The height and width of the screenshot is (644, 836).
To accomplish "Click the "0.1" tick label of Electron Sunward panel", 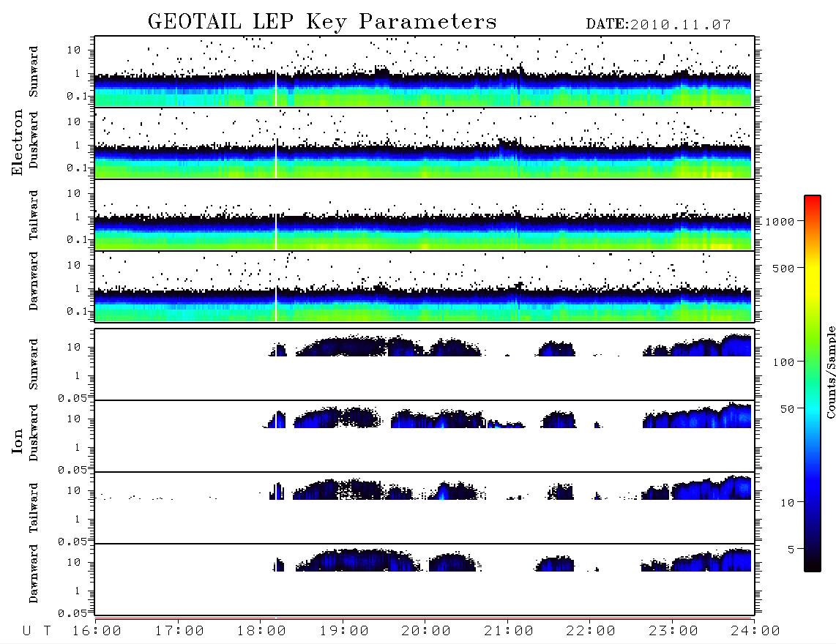I will pyautogui.click(x=78, y=96).
